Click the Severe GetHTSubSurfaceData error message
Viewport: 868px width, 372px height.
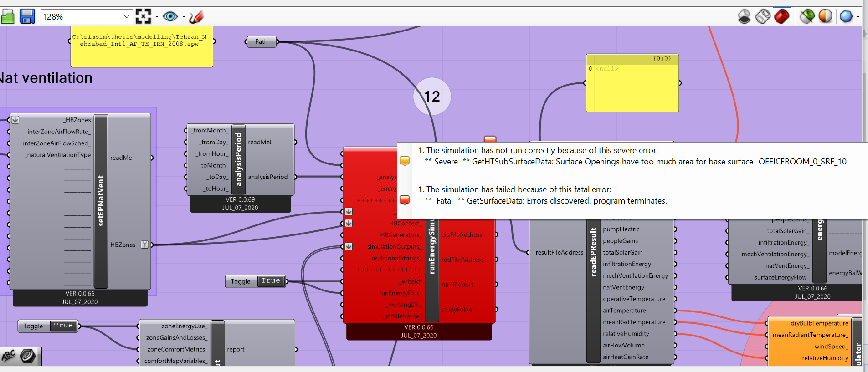coord(636,162)
